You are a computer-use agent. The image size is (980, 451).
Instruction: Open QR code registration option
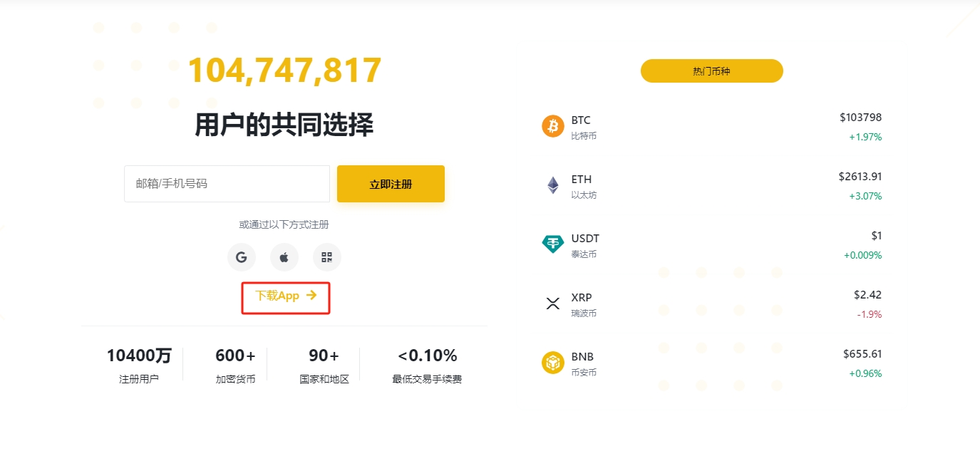pos(326,257)
